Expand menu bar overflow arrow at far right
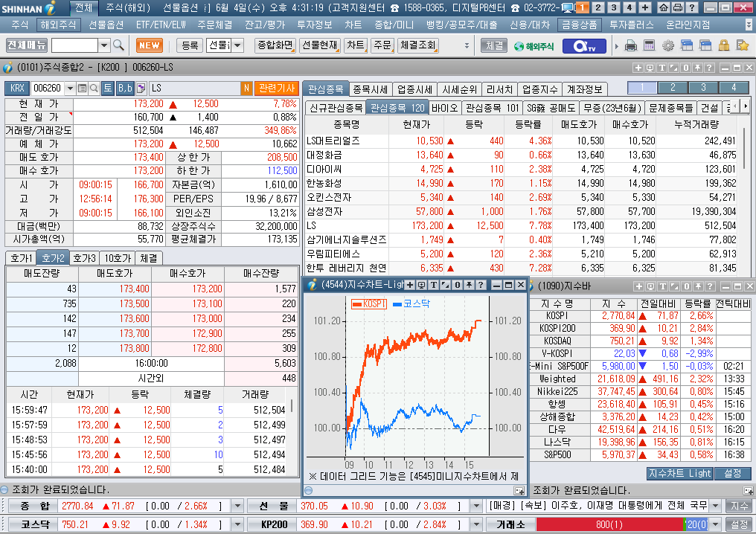756x534 pixels. pos(749,25)
